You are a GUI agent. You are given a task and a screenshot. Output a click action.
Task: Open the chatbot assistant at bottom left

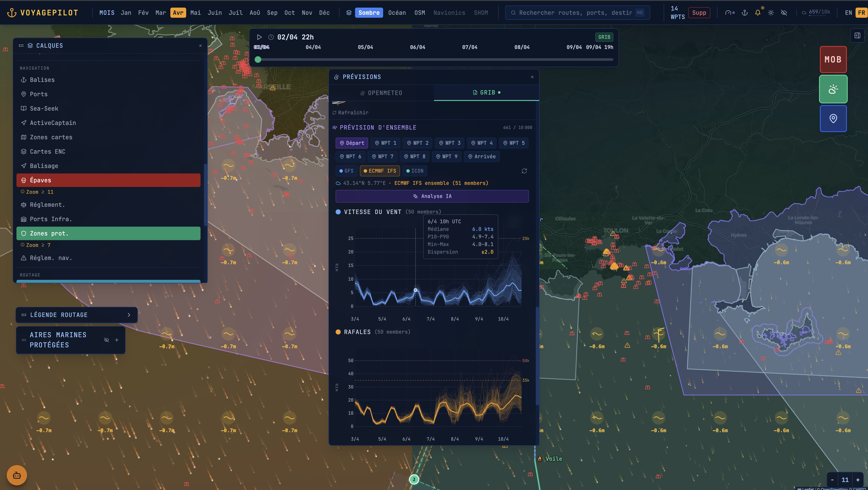pyautogui.click(x=17, y=475)
